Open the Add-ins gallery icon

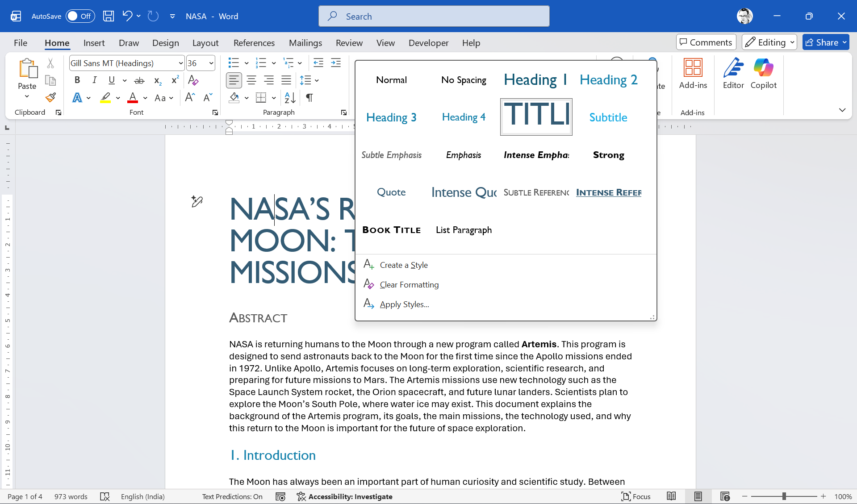tap(693, 68)
